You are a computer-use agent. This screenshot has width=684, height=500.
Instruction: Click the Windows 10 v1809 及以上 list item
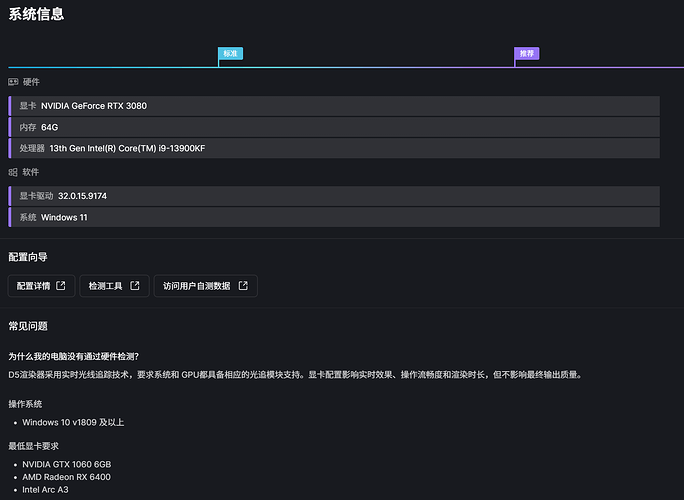click(73, 422)
